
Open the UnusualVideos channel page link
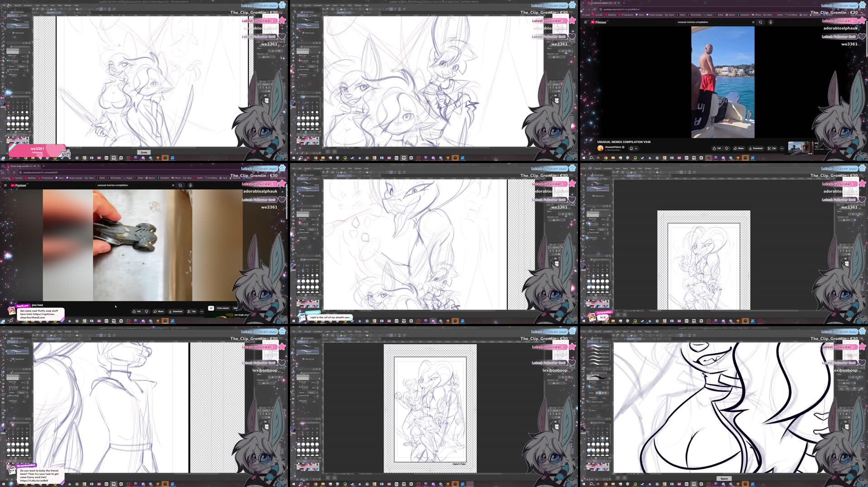tap(612, 147)
